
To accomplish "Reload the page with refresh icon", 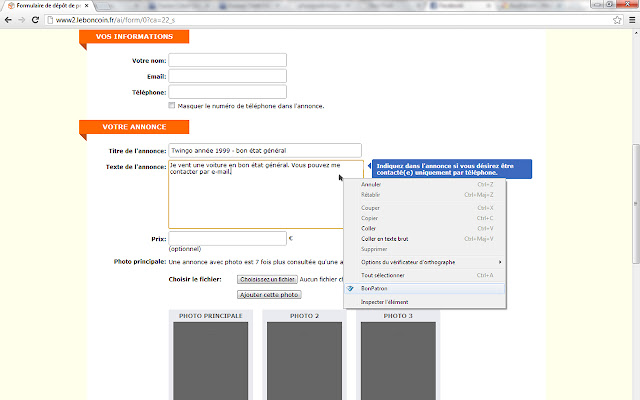I will pyautogui.click(x=36, y=20).
